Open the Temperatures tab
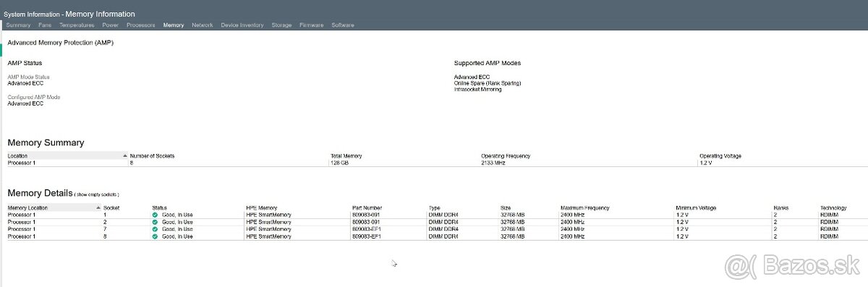The width and height of the screenshot is (868, 287). click(77, 25)
